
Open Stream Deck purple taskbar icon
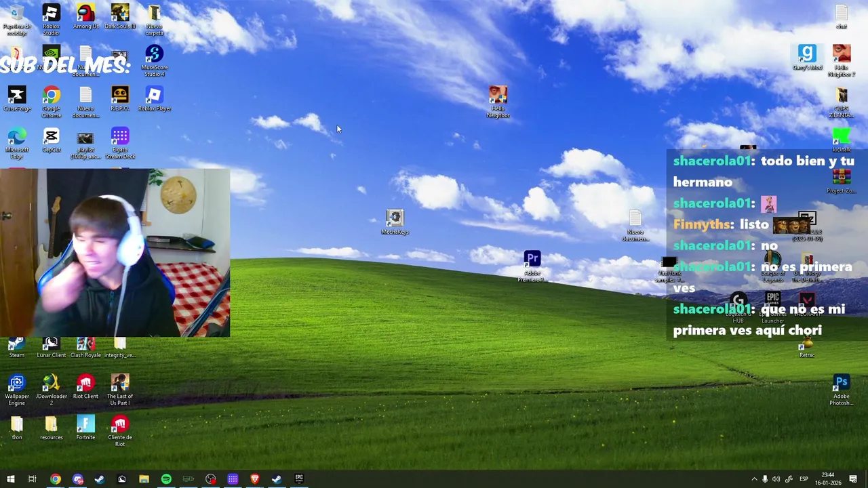click(x=233, y=479)
